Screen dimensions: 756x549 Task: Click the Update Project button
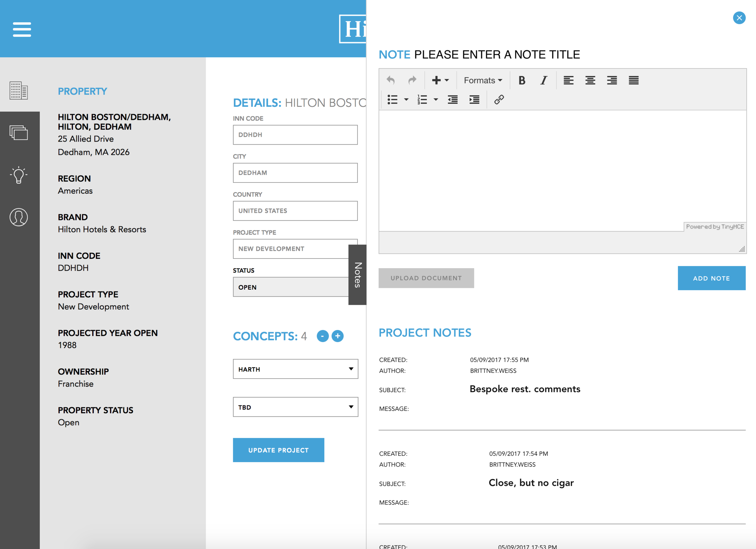click(x=278, y=450)
